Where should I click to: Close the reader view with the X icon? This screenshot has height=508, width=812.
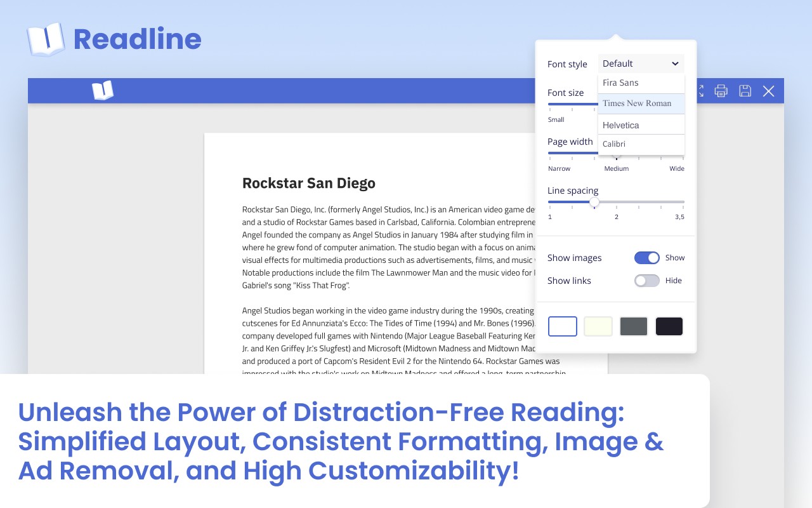[768, 91]
